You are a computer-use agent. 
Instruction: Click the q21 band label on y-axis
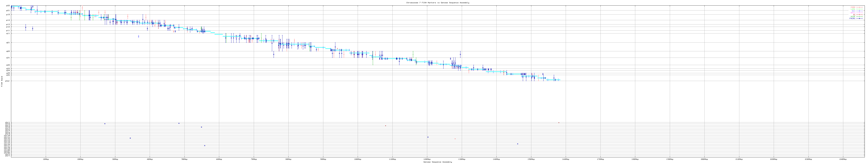coord(8,42)
